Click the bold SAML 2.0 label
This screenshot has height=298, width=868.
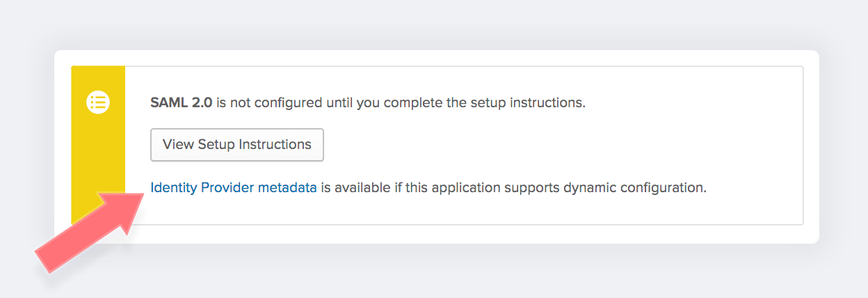182,103
